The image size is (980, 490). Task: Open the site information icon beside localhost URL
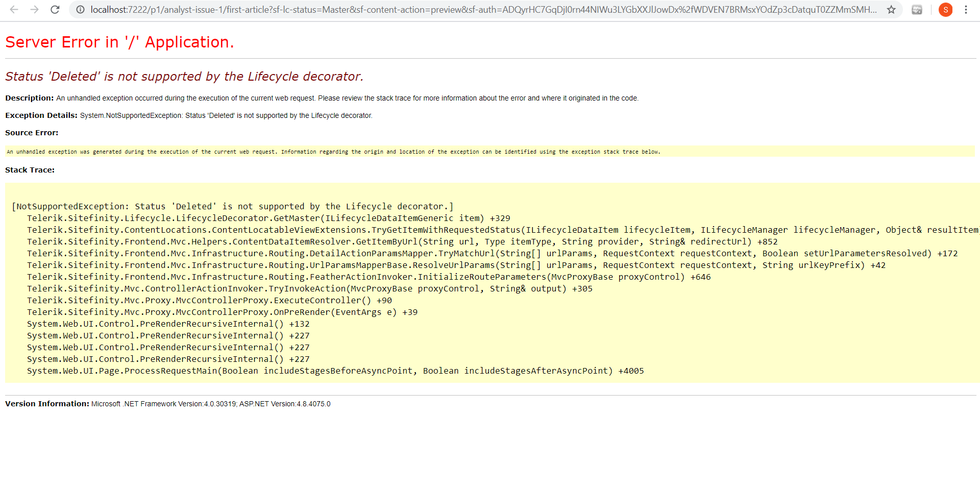click(x=80, y=10)
